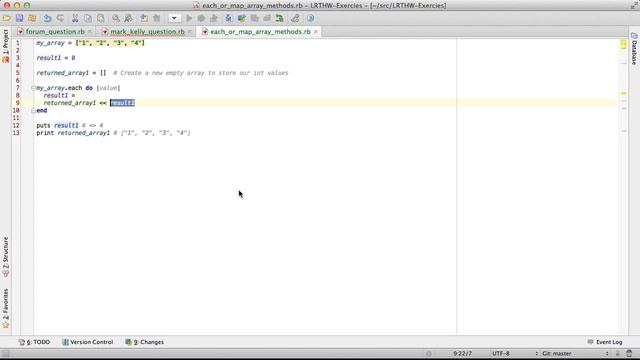
Task: Open the TODO tool window
Action: coord(34,342)
